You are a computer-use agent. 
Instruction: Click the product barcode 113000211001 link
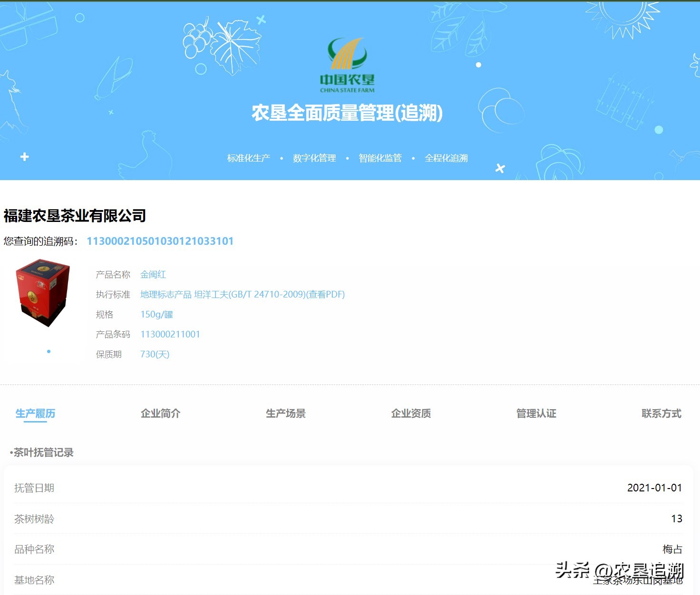[171, 334]
